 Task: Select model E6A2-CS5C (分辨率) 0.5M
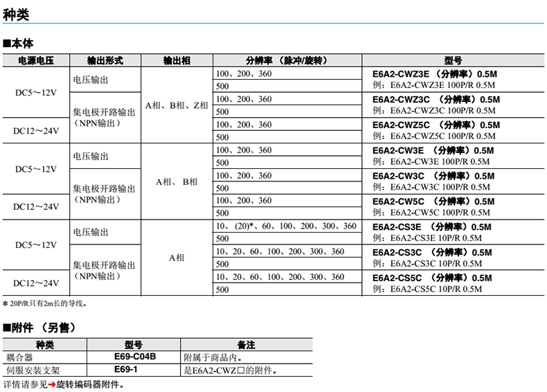[433, 278]
